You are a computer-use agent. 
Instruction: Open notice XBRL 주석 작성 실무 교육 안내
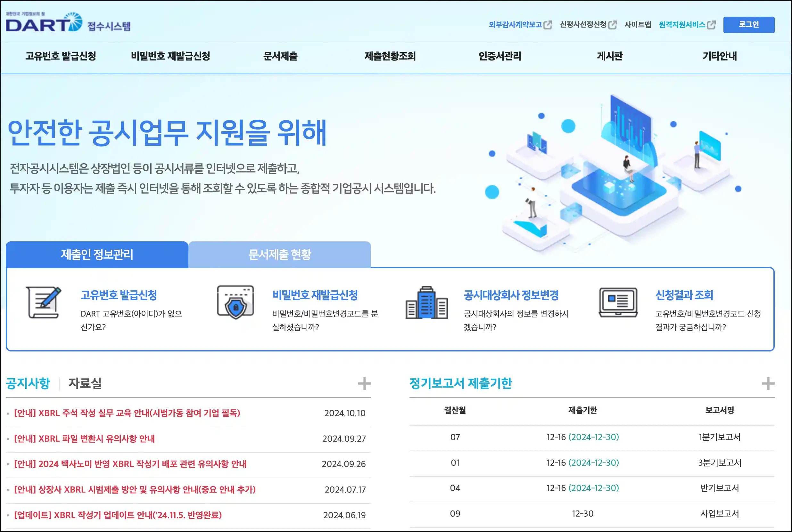[127, 413]
